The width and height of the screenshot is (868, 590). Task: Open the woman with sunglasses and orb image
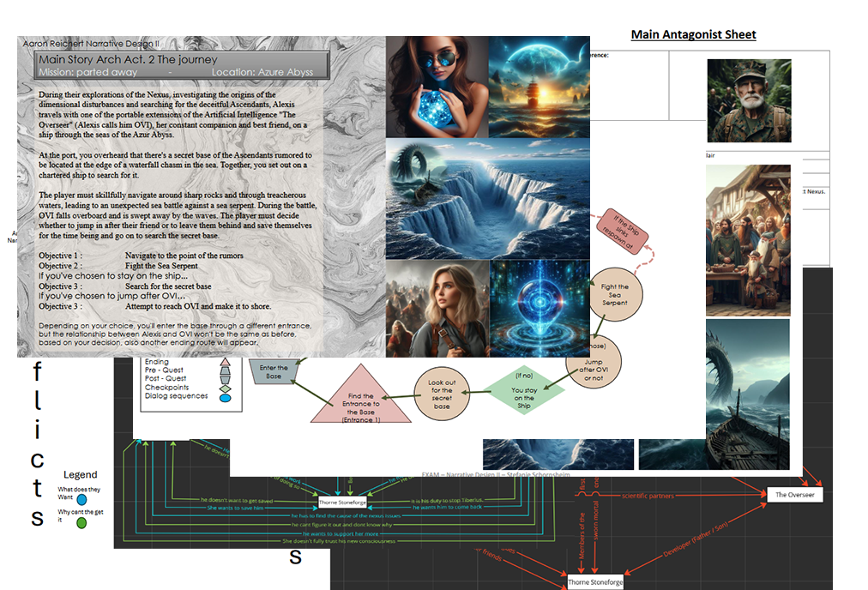(437, 87)
